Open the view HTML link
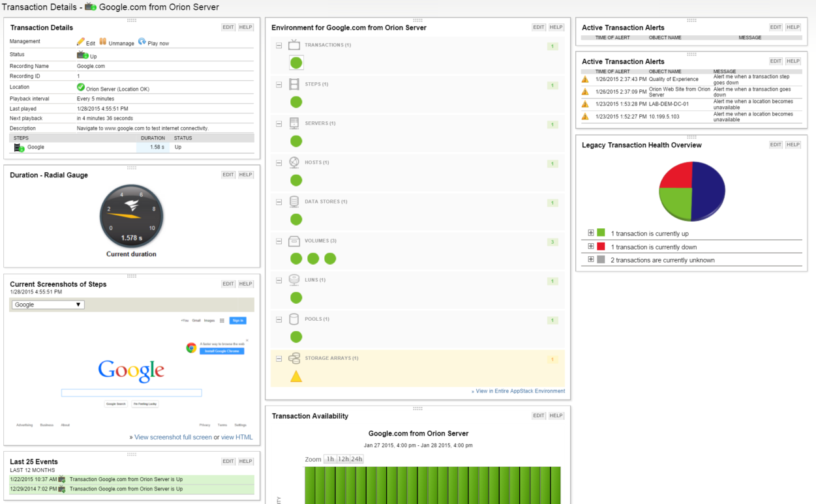The image size is (816, 504). click(x=237, y=437)
